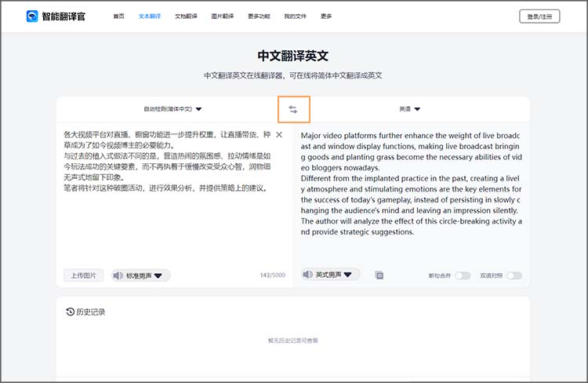
Task: Play translated audio via 英式男声 speaker icon
Action: pos(307,275)
